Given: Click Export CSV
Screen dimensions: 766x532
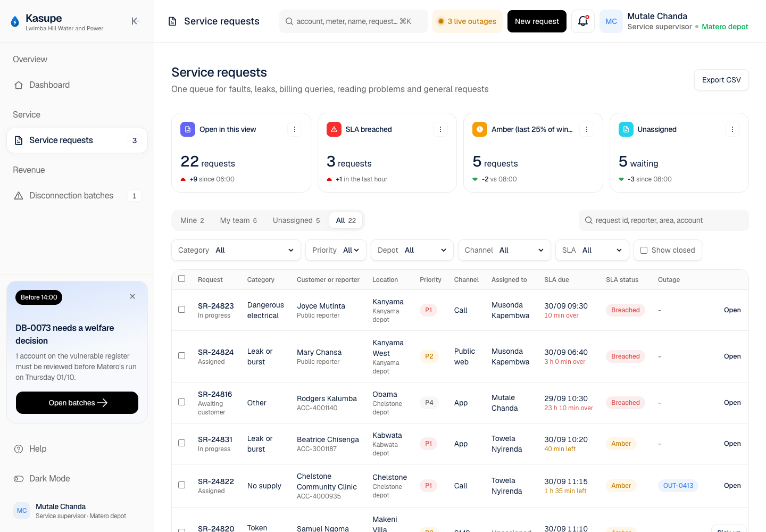Looking at the screenshot, I should (721, 80).
